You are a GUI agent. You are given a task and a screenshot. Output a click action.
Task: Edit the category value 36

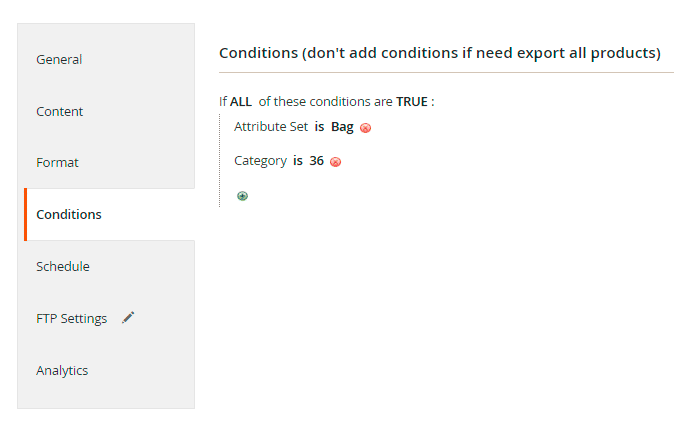316,161
